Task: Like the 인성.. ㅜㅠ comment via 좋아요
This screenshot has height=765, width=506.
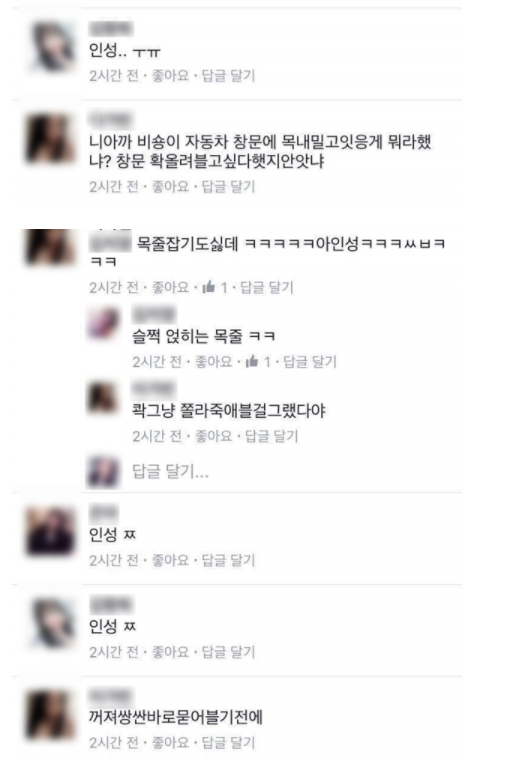Action: point(170,76)
